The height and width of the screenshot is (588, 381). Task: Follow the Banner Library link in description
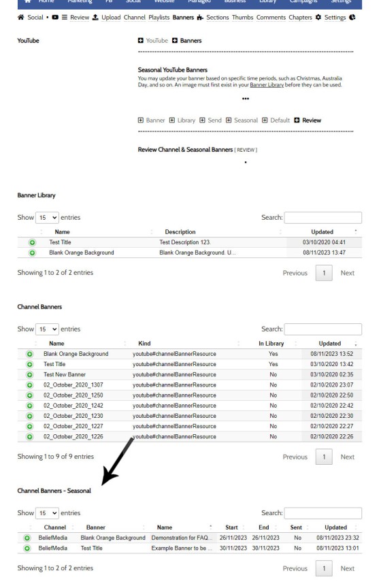tap(267, 85)
